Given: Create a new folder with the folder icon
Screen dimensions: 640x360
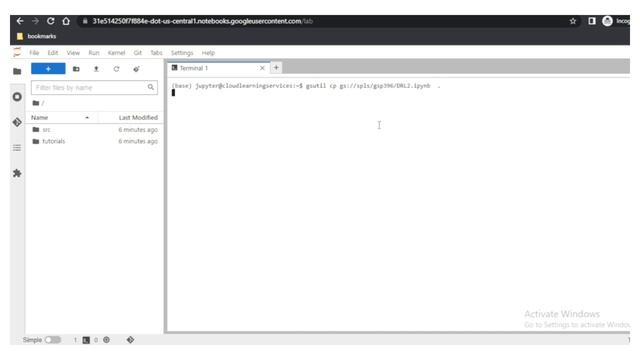Looking at the screenshot, I should pos(76,69).
